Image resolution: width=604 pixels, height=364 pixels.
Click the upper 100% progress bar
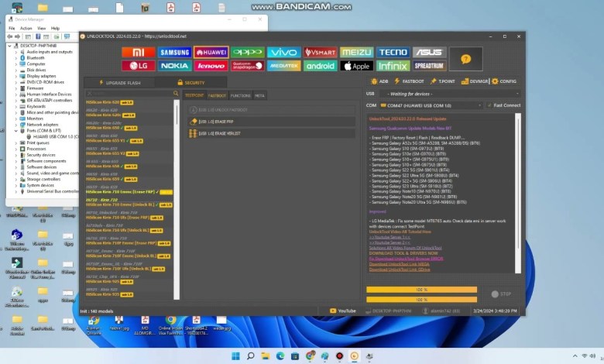tap(421, 290)
